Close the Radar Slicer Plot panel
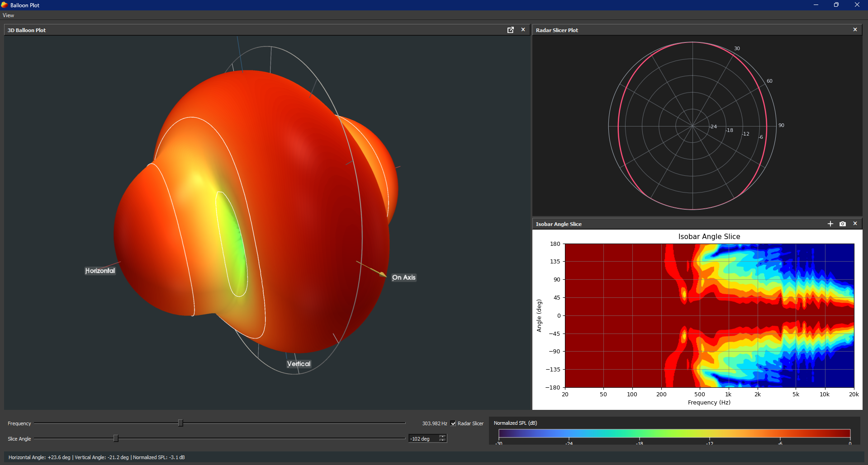This screenshot has height=465, width=868. click(855, 30)
